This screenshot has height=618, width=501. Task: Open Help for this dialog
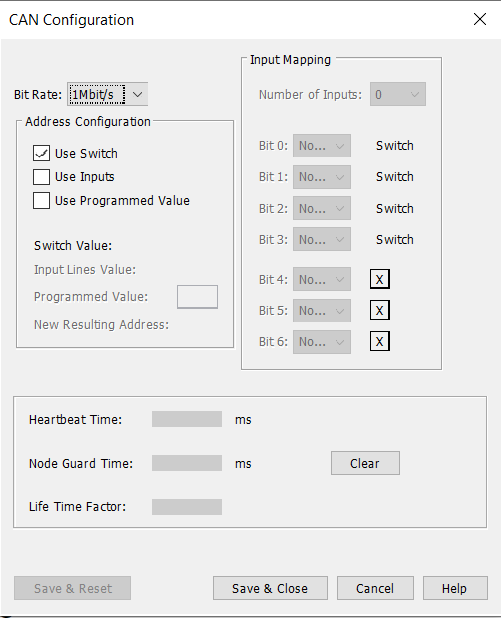[455, 588]
